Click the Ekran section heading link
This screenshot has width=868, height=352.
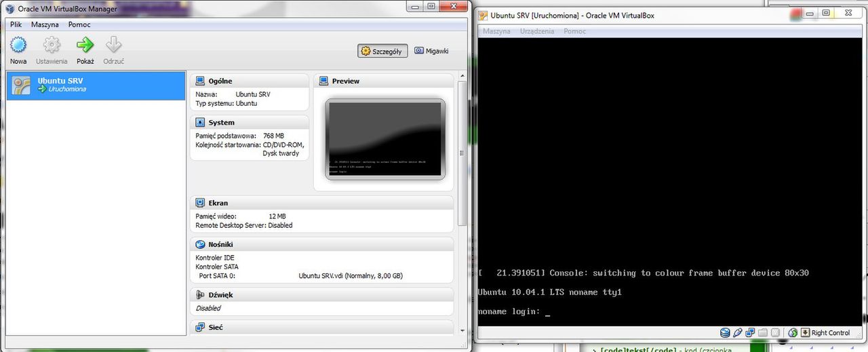[218, 203]
